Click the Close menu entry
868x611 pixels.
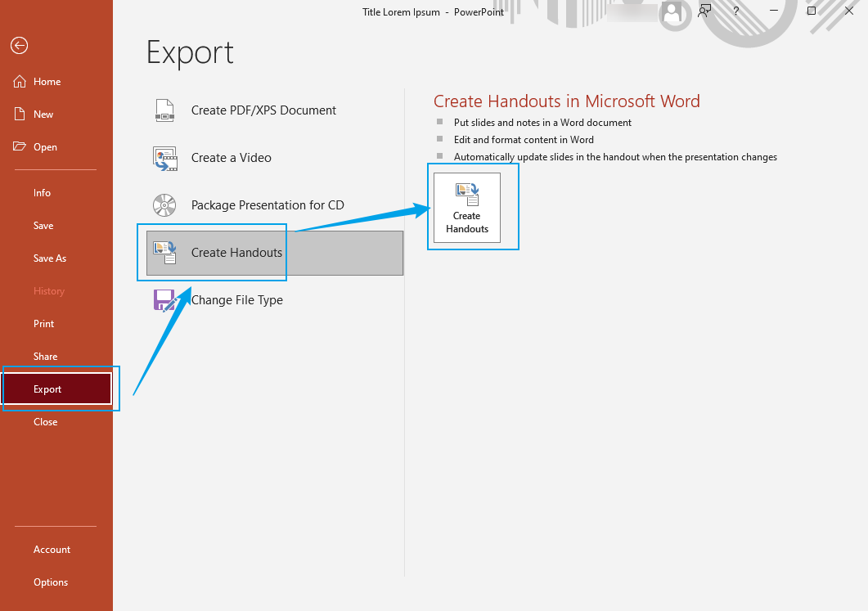[45, 421]
